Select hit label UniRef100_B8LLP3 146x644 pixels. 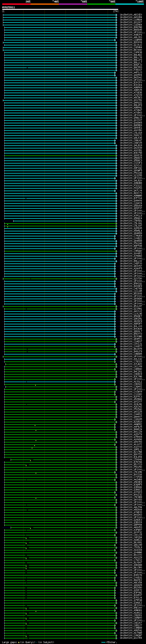131,60
